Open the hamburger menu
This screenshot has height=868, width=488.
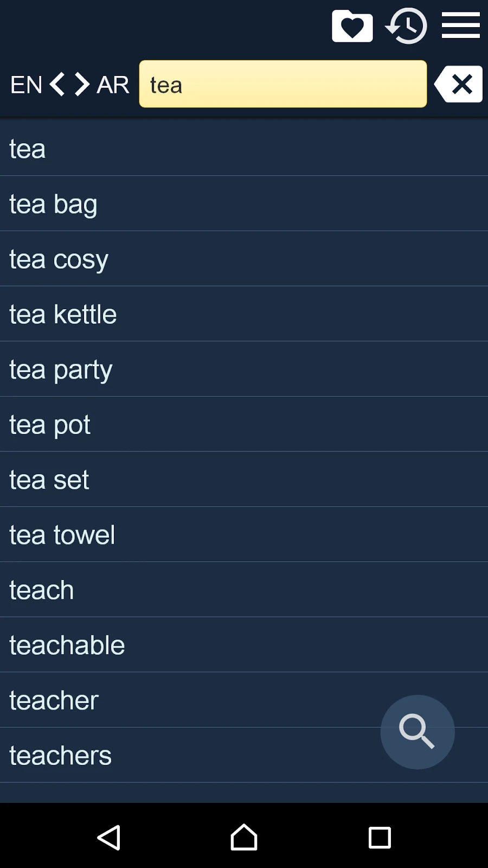tap(460, 26)
